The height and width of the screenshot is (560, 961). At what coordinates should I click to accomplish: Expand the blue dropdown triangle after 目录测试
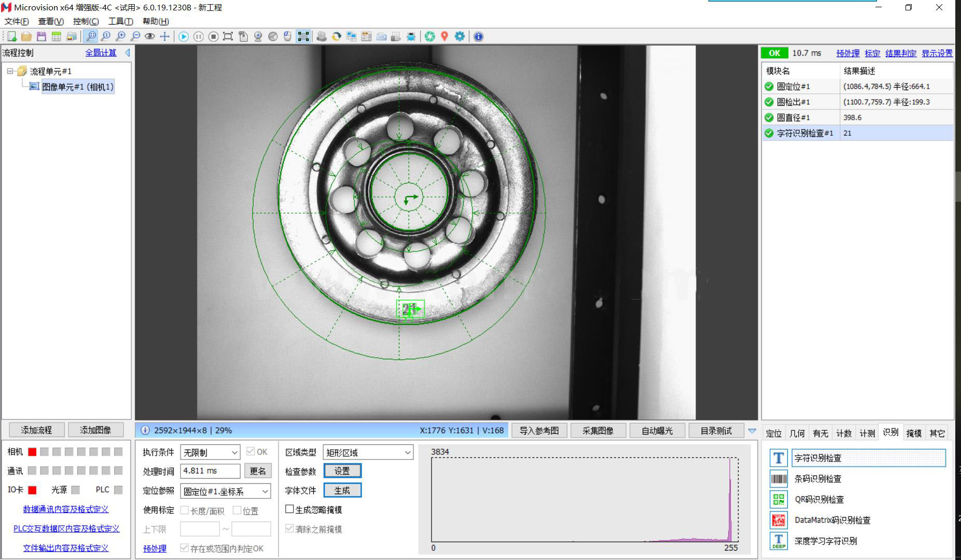pyautogui.click(x=752, y=430)
